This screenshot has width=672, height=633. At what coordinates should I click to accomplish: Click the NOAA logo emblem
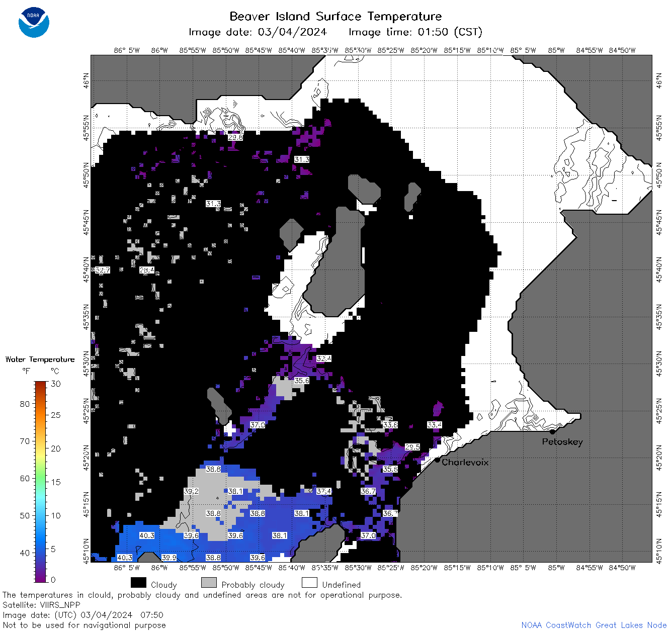[34, 22]
